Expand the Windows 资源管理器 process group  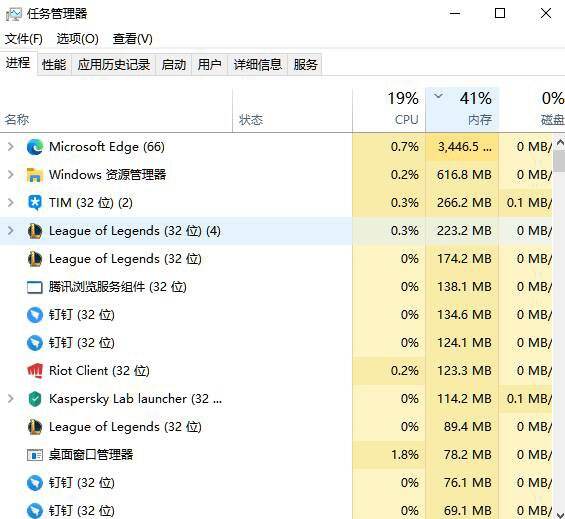pyautogui.click(x=11, y=175)
